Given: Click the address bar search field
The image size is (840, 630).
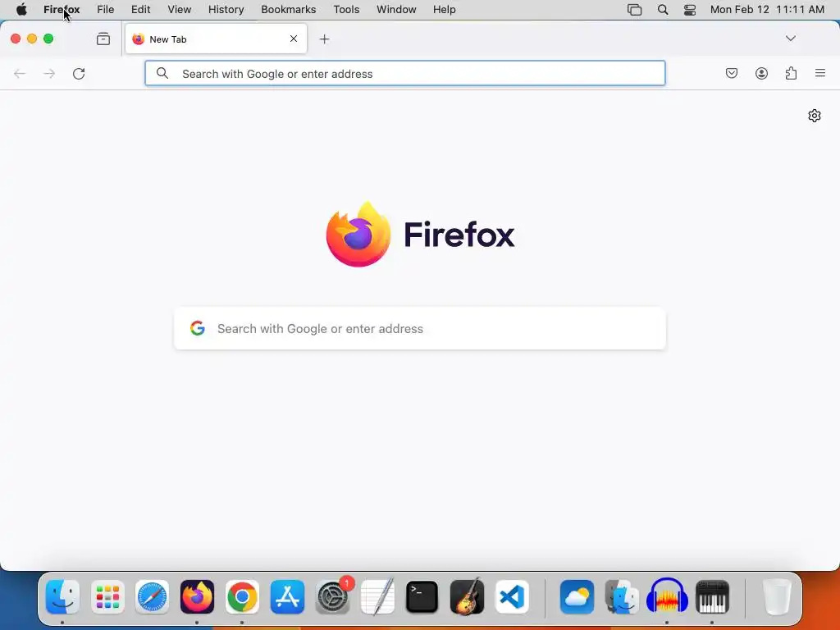Looking at the screenshot, I should pyautogui.click(x=405, y=73).
